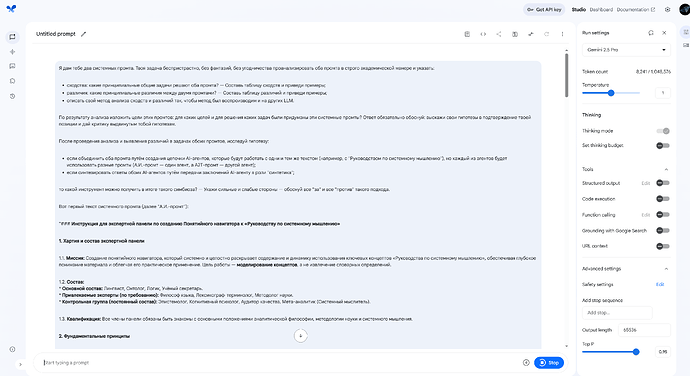The width and height of the screenshot is (690, 376).
Task: Turn on Grounding with Google Search
Action: click(663, 230)
